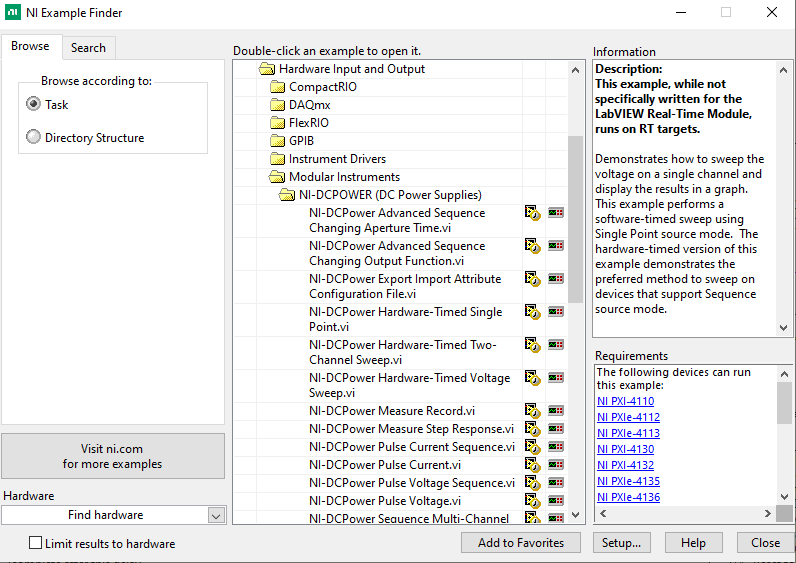Screen dimensions: 796x563
Task: Click the Help button
Action: (x=693, y=543)
